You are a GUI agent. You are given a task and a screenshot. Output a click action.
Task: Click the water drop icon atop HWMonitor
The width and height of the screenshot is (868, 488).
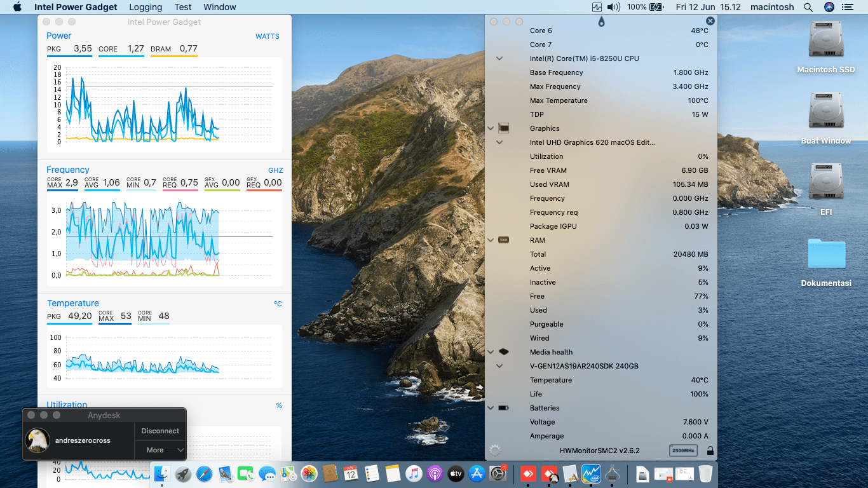[601, 22]
